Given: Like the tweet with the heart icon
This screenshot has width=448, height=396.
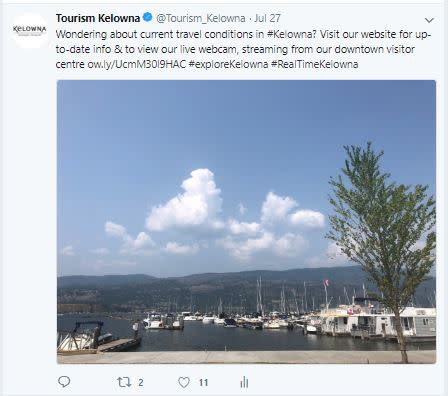Looking at the screenshot, I should tap(184, 382).
